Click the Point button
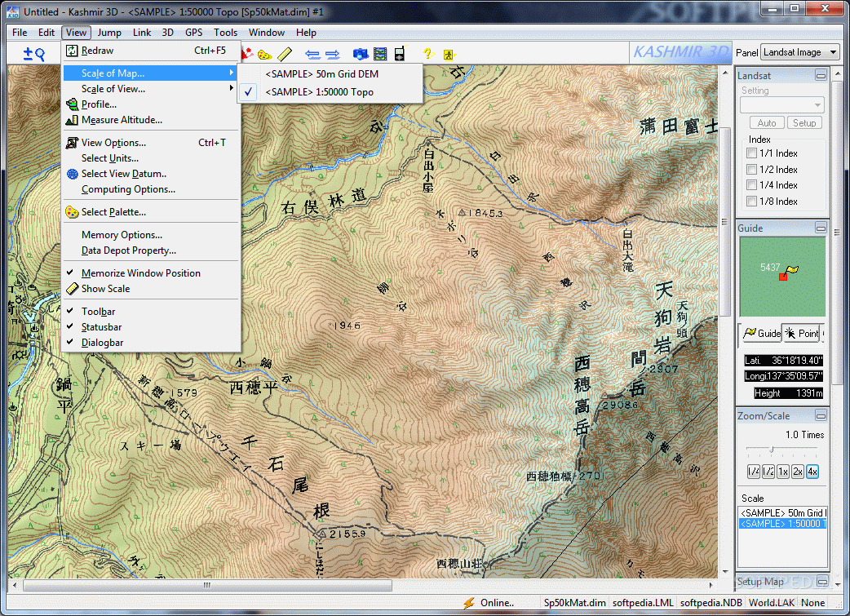850x616 pixels. coord(802,334)
